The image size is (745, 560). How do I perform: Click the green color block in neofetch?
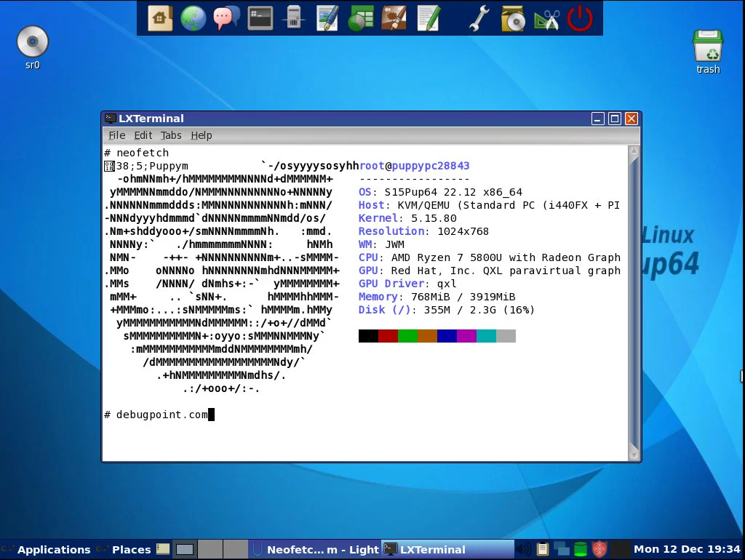pyautogui.click(x=407, y=336)
